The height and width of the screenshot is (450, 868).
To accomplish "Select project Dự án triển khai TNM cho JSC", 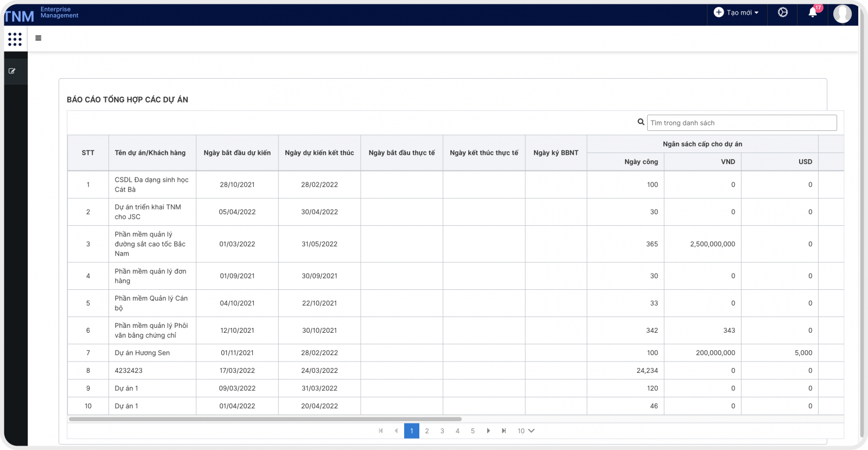I will tap(148, 212).
